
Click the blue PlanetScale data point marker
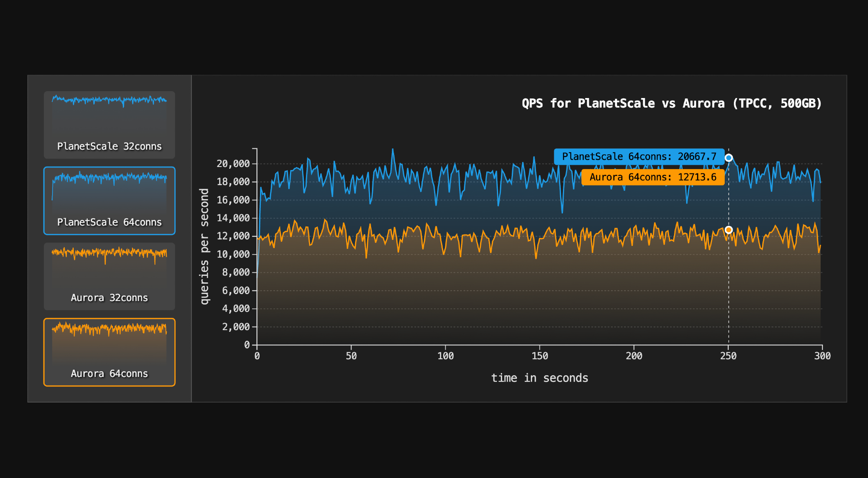pyautogui.click(x=729, y=158)
